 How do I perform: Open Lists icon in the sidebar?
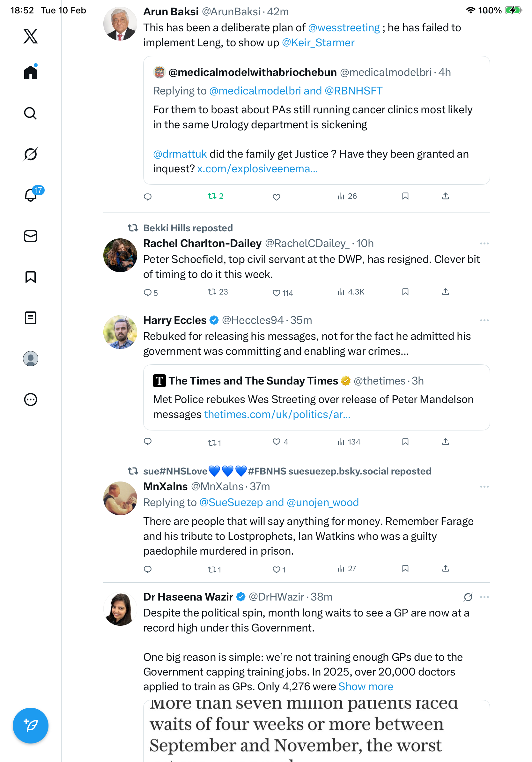coord(31,318)
